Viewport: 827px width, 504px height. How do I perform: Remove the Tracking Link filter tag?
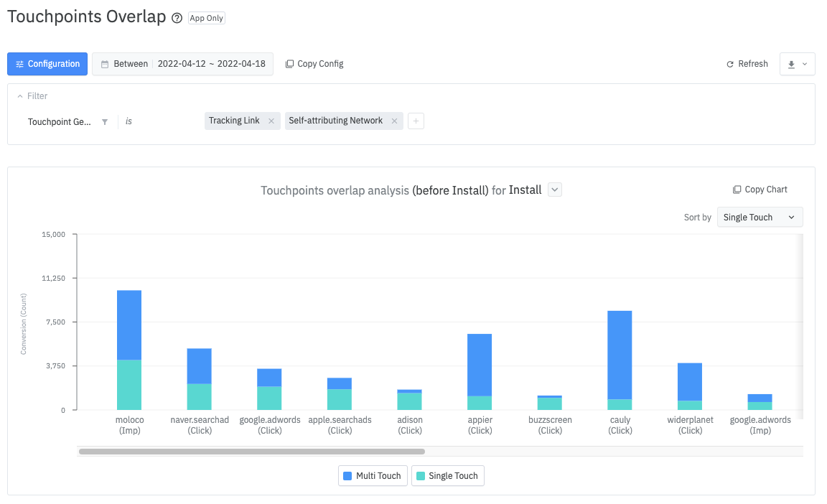pyautogui.click(x=271, y=121)
